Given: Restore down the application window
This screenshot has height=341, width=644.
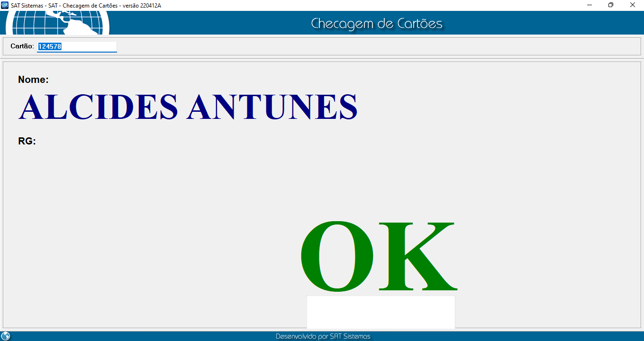Looking at the screenshot, I should (611, 5).
